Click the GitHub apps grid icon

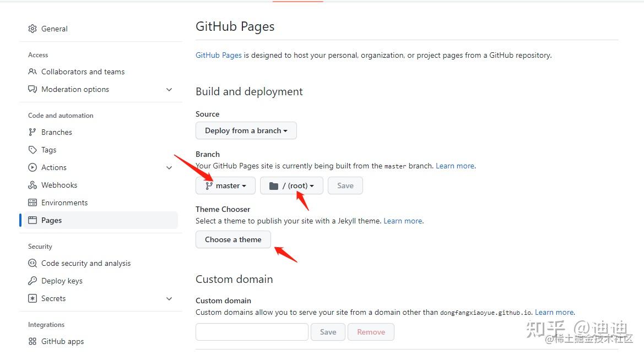click(x=33, y=341)
